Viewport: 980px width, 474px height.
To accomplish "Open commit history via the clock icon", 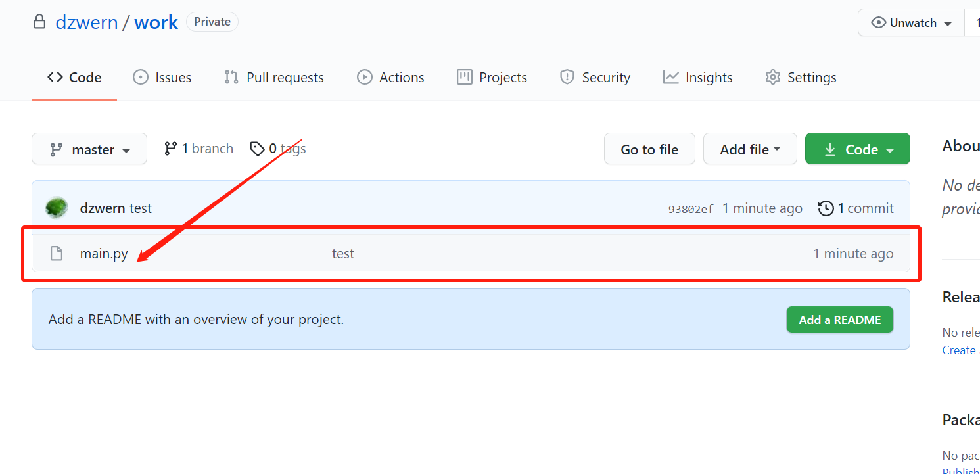I will coord(826,208).
